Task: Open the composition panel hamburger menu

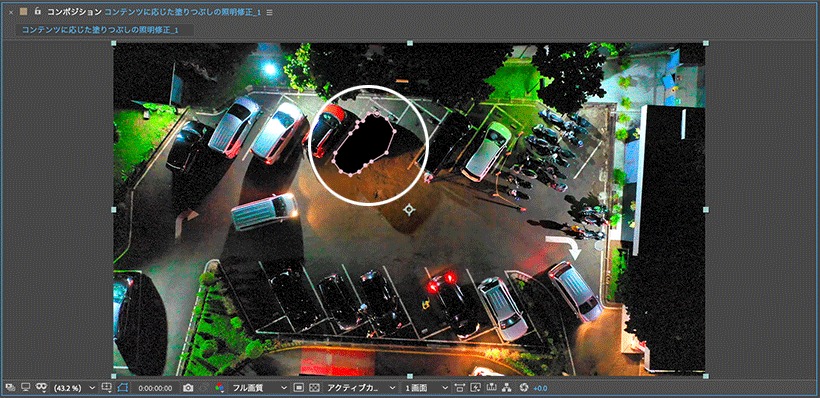Action: pos(269,12)
